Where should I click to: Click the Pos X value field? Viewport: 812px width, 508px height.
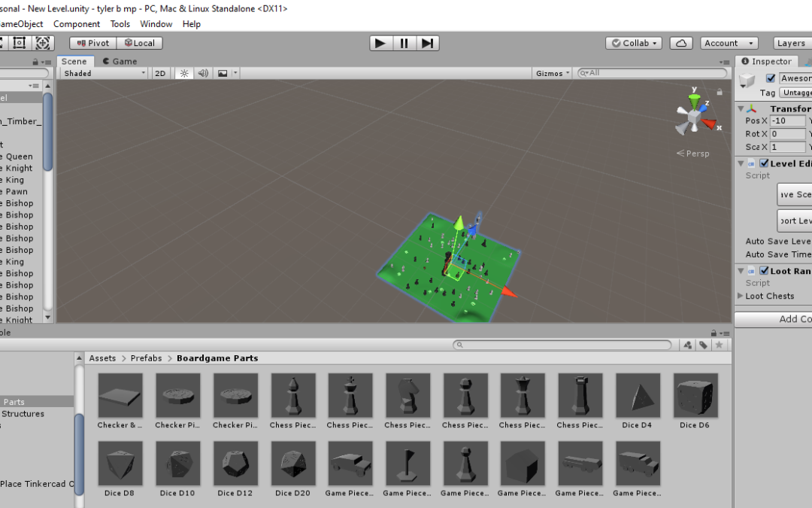tap(788, 120)
